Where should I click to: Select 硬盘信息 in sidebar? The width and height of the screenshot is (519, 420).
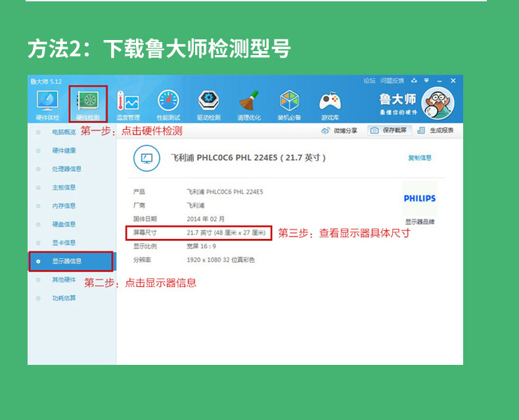point(64,224)
